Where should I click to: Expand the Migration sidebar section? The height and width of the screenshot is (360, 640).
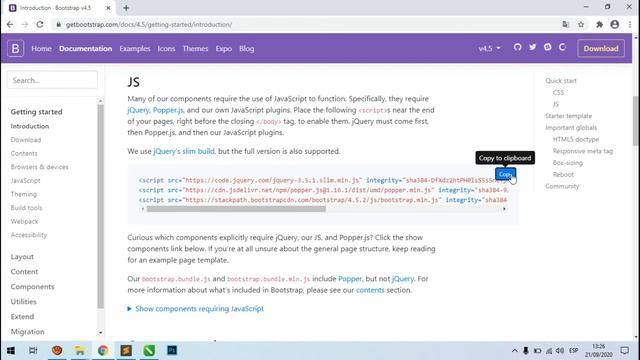[27, 331]
